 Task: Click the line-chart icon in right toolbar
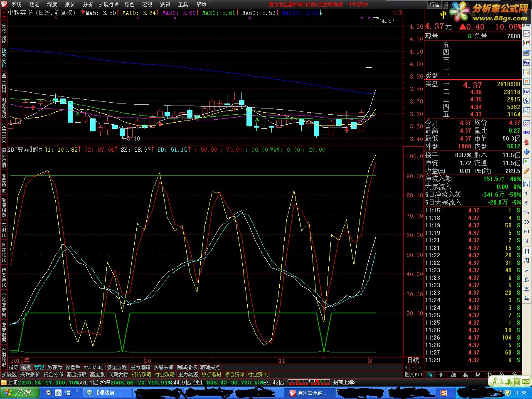tap(527, 33)
